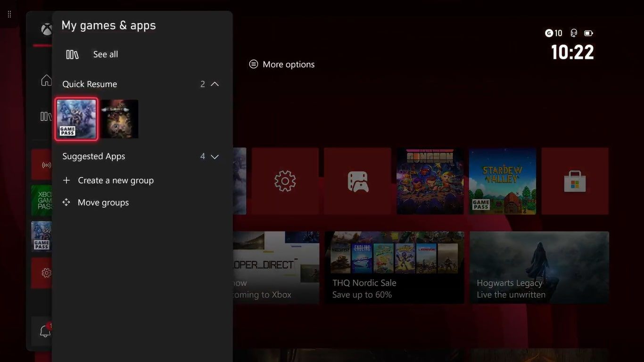Click the headset status icon
The width and height of the screenshot is (644, 362).
pos(574,33)
